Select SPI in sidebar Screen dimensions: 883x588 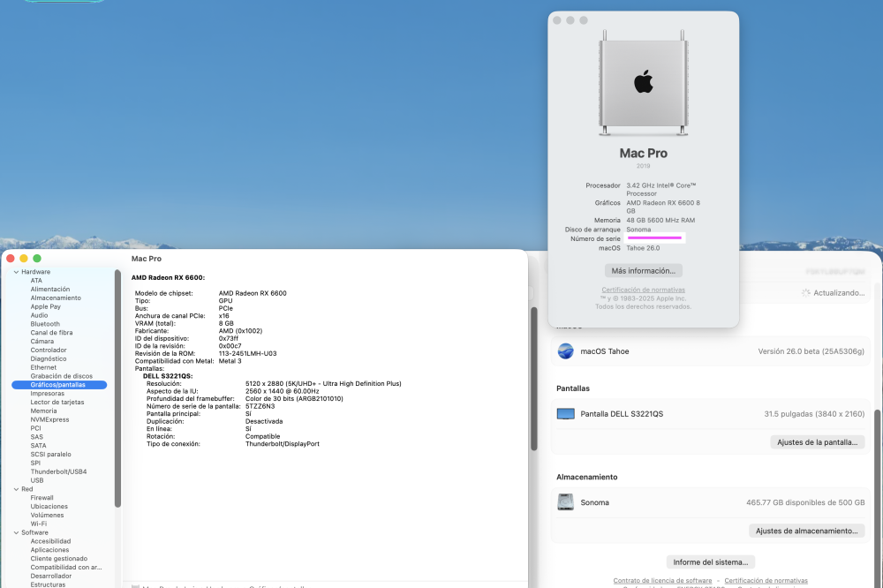point(35,463)
